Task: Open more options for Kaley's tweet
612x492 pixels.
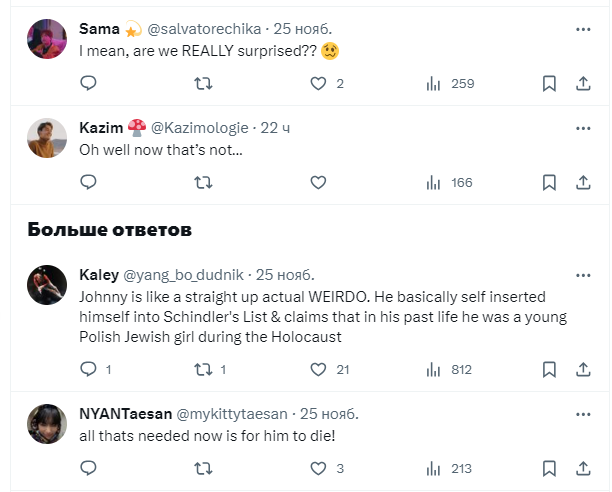Action: click(x=583, y=274)
